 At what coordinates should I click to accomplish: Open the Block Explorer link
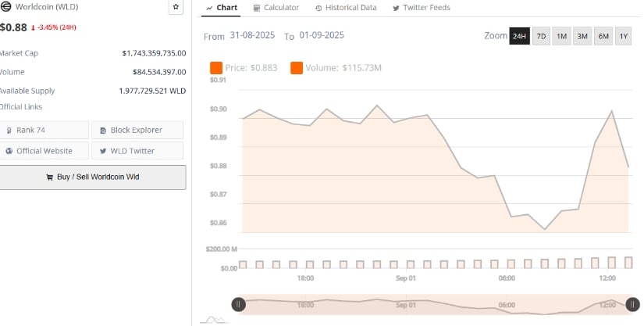click(137, 130)
